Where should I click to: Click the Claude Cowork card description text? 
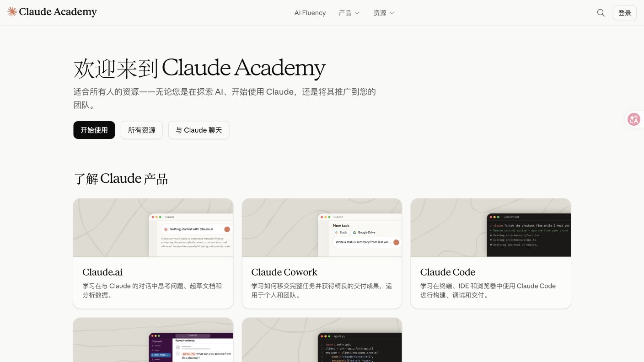[322, 290]
